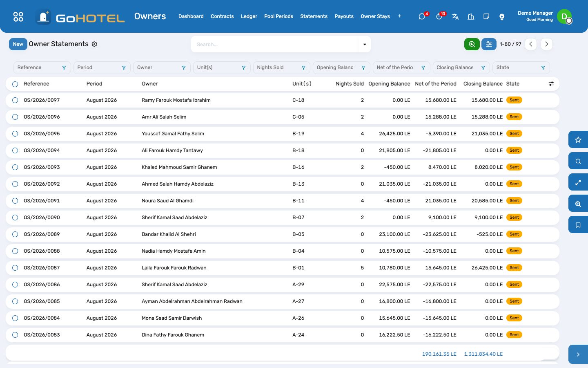
Task: Click the language translation icon
Action: click(455, 16)
